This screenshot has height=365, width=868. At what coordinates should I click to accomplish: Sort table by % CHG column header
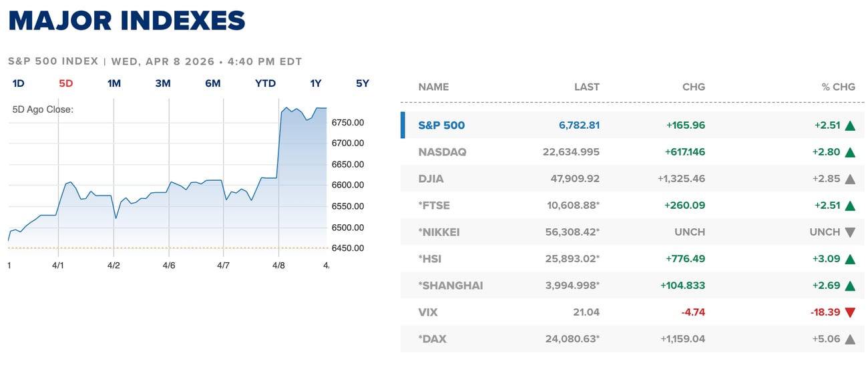[x=839, y=87]
